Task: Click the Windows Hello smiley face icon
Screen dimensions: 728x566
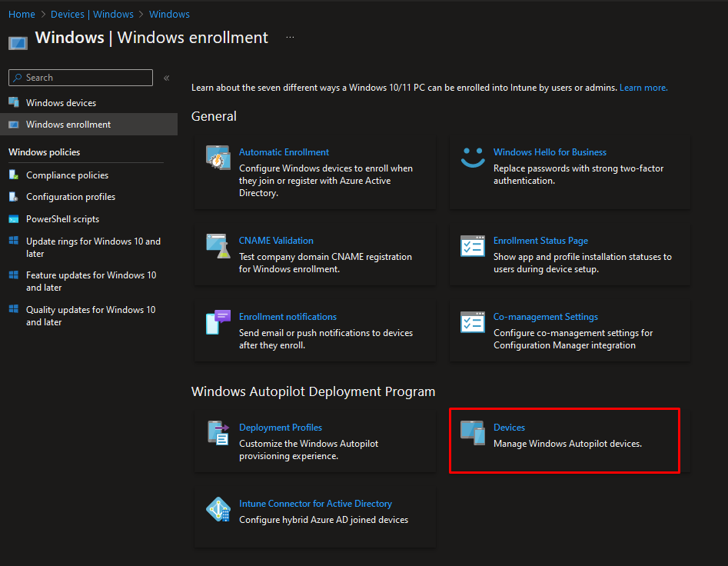Action: (x=473, y=158)
